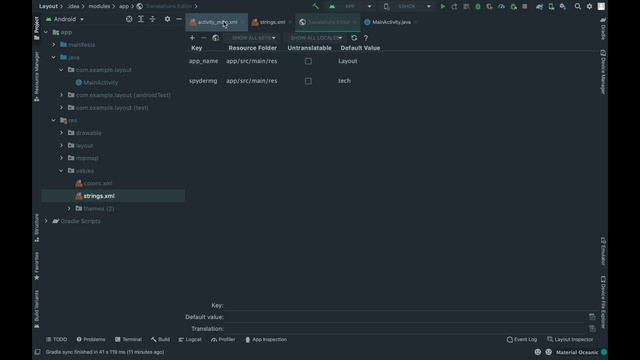This screenshot has height=360, width=640.
Task: Open the IDE settings gear in the top toolbar
Action: tap(589, 6)
